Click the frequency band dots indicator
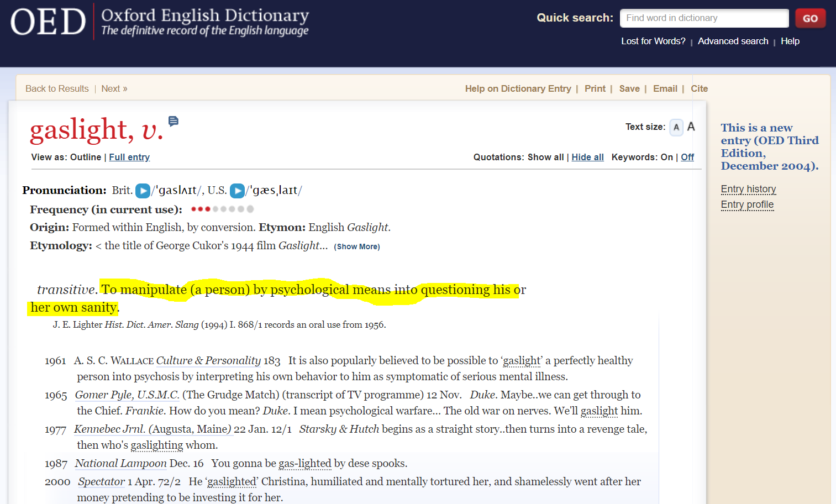The width and height of the screenshot is (836, 504). click(222, 209)
